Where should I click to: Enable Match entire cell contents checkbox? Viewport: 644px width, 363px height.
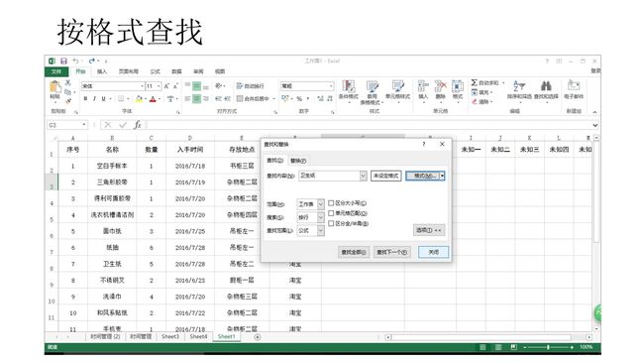331,213
